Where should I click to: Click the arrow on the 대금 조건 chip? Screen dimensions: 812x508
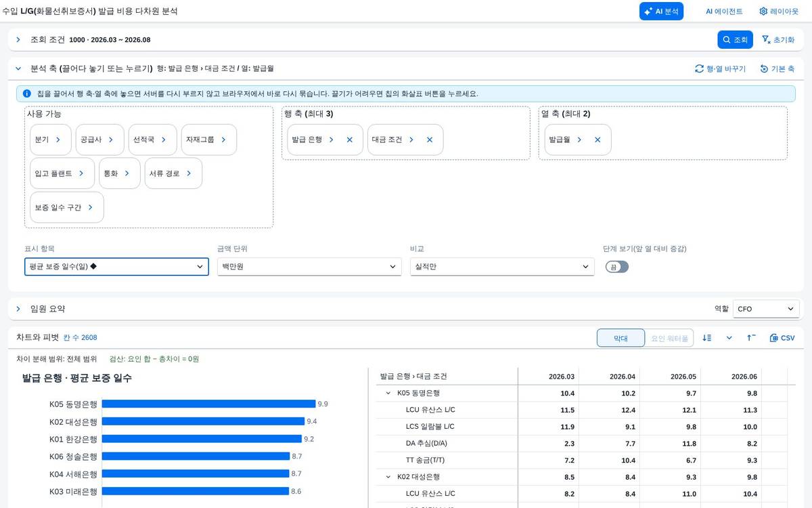pyautogui.click(x=411, y=140)
